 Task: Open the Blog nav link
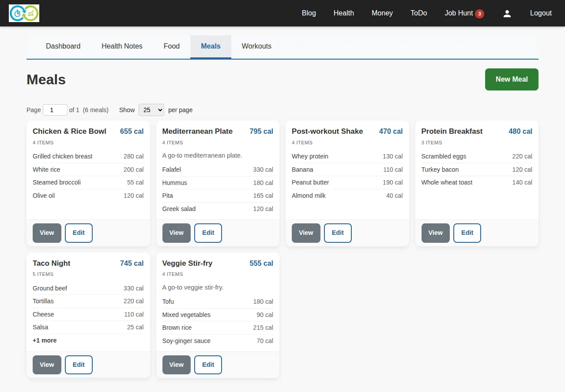pyautogui.click(x=309, y=13)
